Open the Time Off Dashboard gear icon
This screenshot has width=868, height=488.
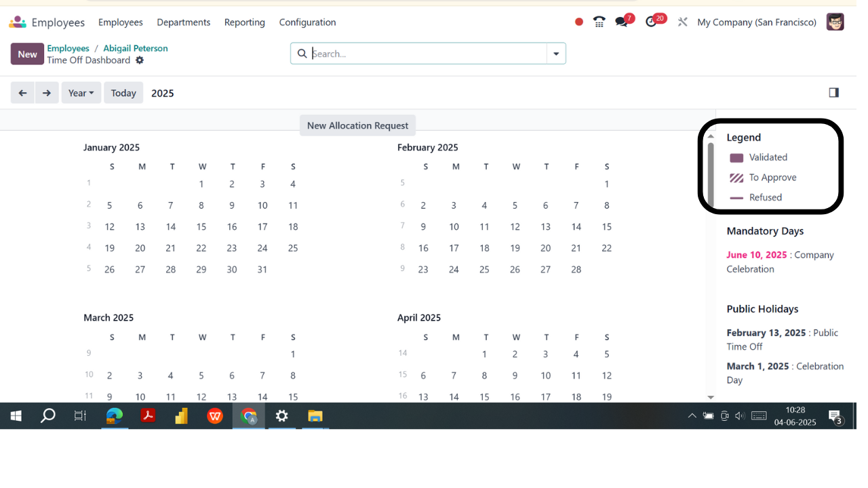[140, 60]
